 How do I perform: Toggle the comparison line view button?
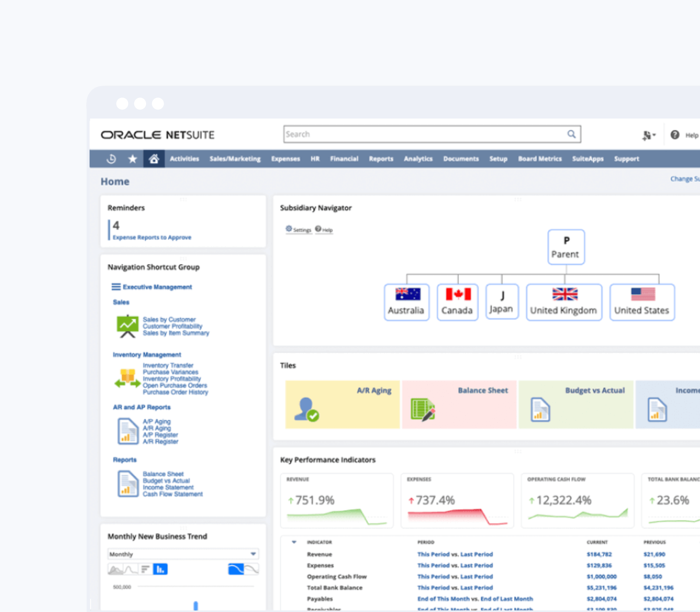coord(252,569)
